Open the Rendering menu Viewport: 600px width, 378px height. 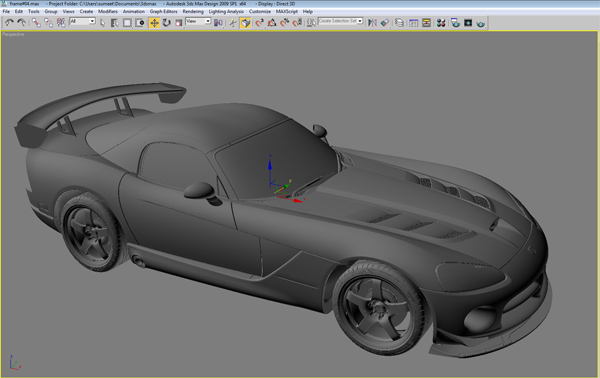193,11
